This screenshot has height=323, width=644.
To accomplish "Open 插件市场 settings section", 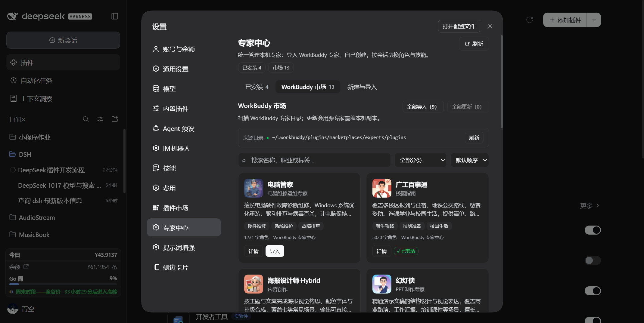I will 184,208.
